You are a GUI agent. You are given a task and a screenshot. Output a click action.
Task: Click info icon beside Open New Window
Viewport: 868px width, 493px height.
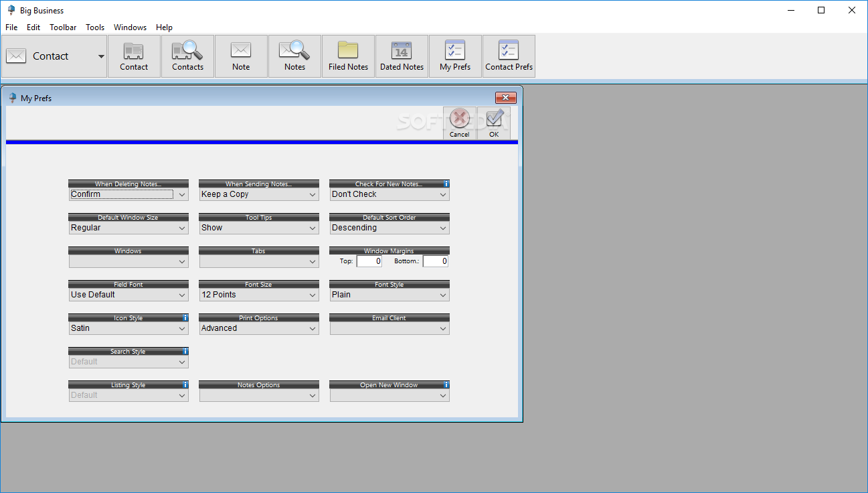(x=446, y=384)
